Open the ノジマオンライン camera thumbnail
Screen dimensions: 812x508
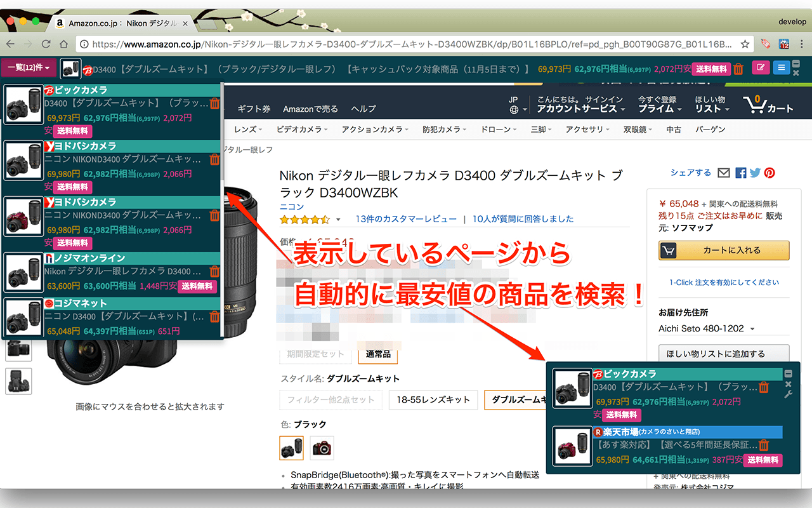click(24, 272)
